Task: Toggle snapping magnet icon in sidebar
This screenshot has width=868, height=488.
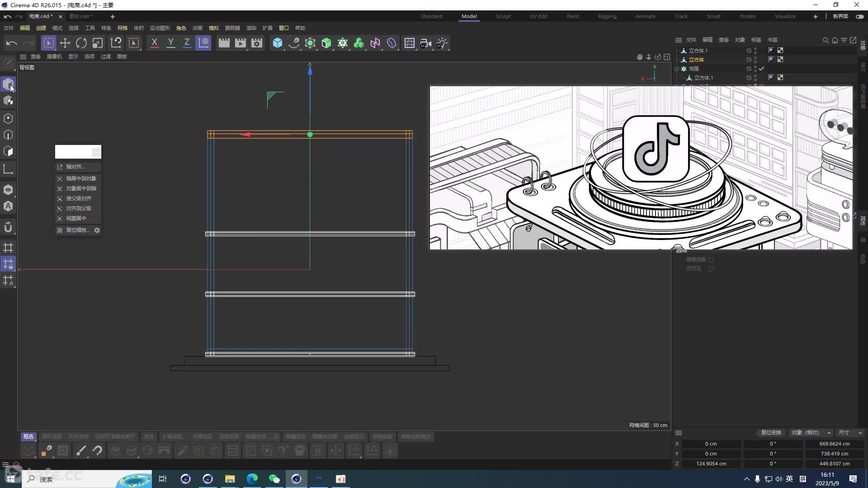Action: [8, 227]
